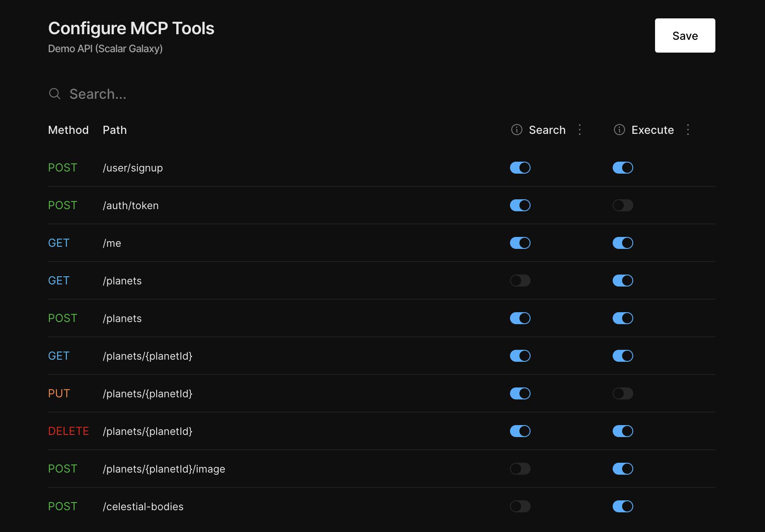
Task: Click the info icon beside Execute column
Action: (x=619, y=130)
